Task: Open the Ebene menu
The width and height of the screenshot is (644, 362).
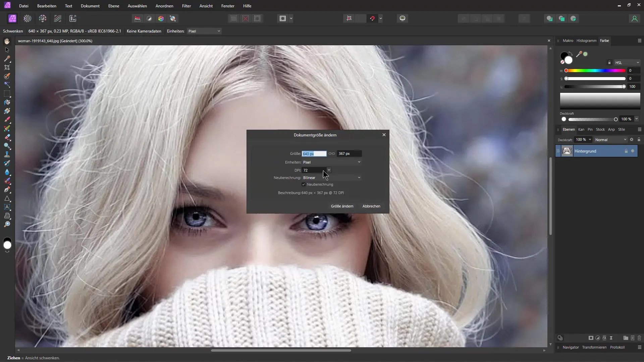Action: coord(114,6)
